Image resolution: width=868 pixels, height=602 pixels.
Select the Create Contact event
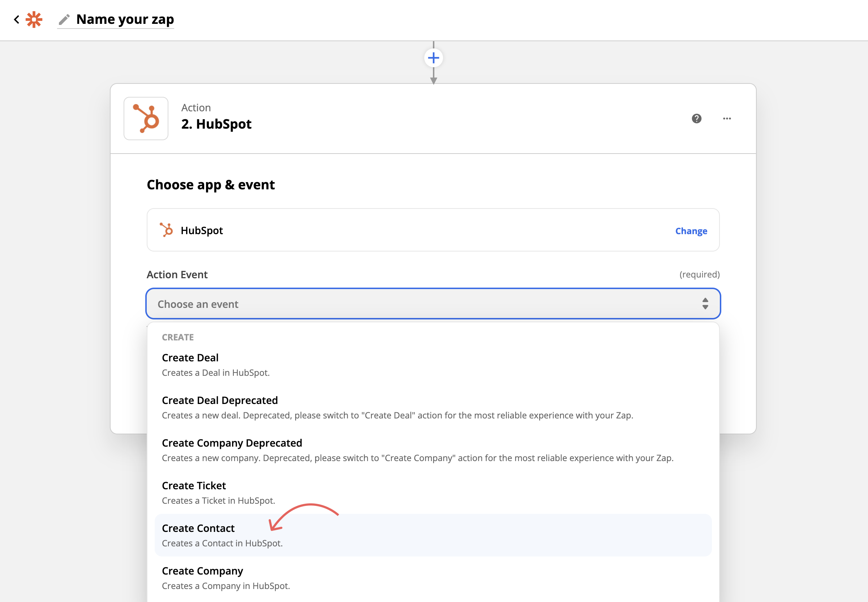click(433, 535)
